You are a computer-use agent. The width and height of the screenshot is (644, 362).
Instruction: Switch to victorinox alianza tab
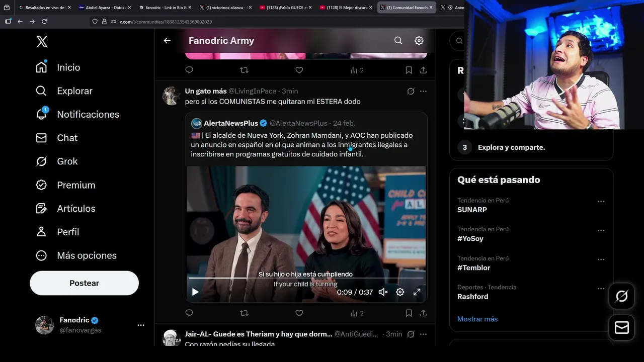click(x=225, y=8)
